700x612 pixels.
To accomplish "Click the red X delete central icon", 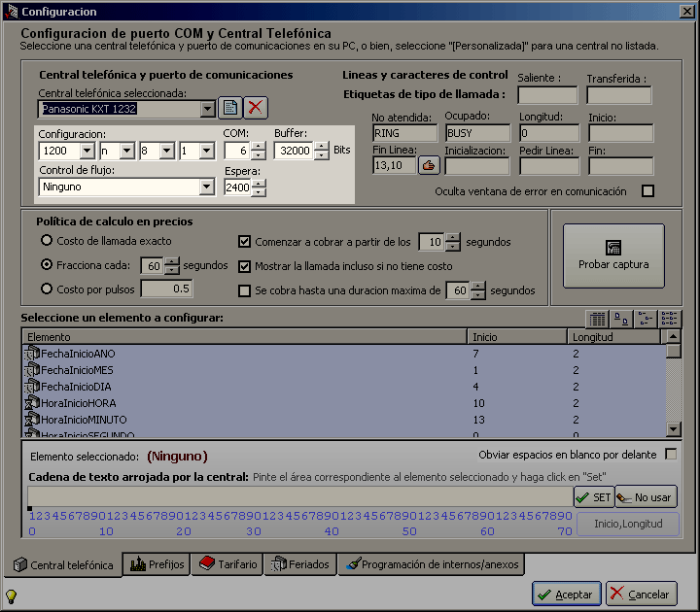I will [x=256, y=108].
